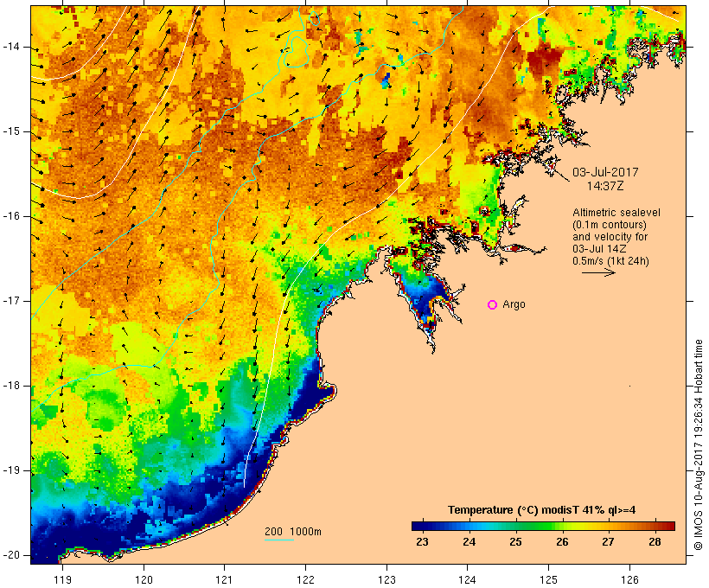709x588 pixels.
Task: Click the '1000m' isobath legend label
Action: pos(306,532)
